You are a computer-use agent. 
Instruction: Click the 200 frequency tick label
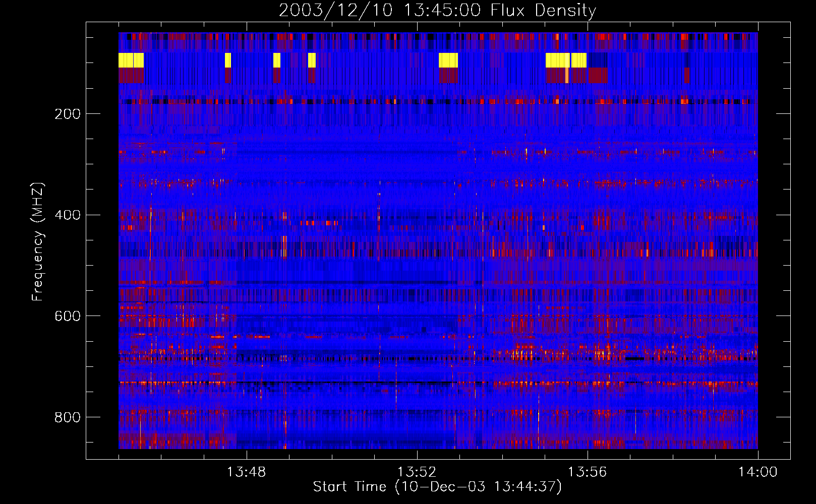tap(68, 114)
